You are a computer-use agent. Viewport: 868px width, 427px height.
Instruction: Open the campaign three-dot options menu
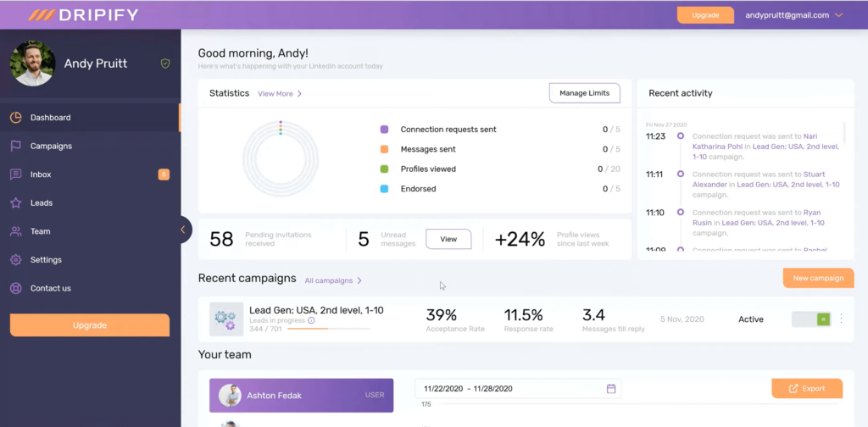(842, 319)
